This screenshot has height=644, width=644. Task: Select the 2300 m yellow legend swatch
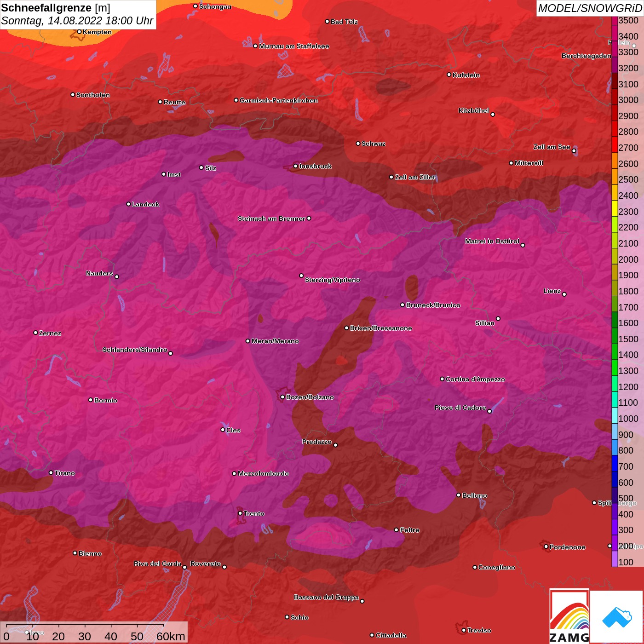click(x=615, y=208)
